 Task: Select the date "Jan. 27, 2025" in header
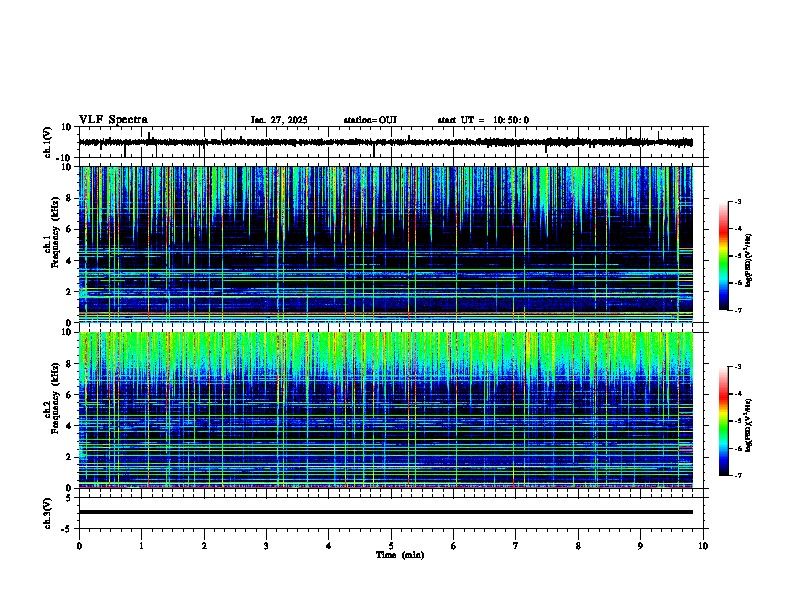coord(279,120)
